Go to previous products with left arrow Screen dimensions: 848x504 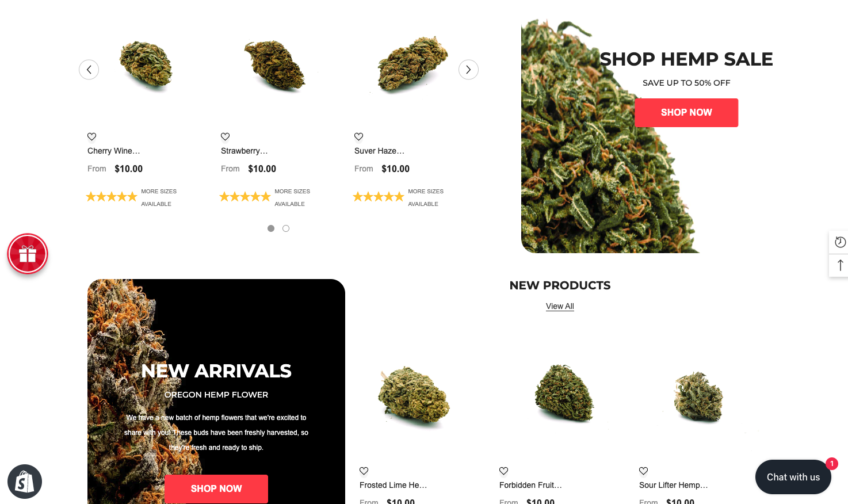[89, 70]
